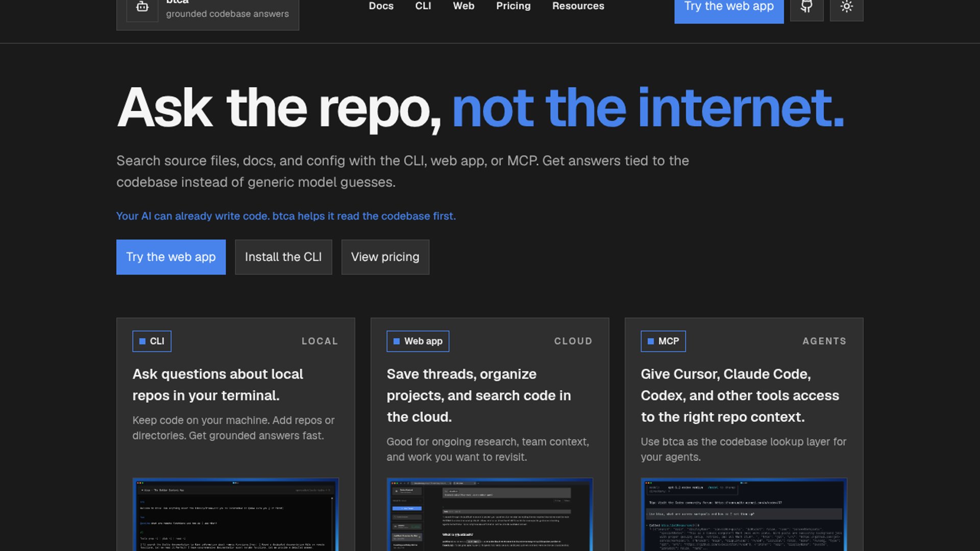Click the CLI badge blue square icon
This screenshot has height=551, width=980.
[x=142, y=341]
